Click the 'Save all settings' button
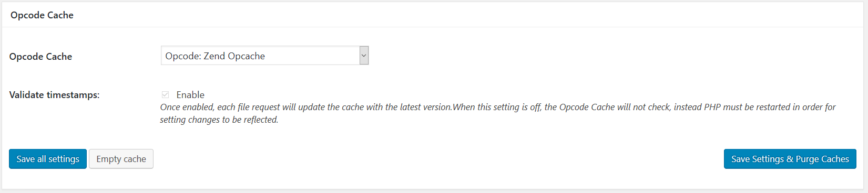Viewport: 868px width, 193px height. click(48, 159)
